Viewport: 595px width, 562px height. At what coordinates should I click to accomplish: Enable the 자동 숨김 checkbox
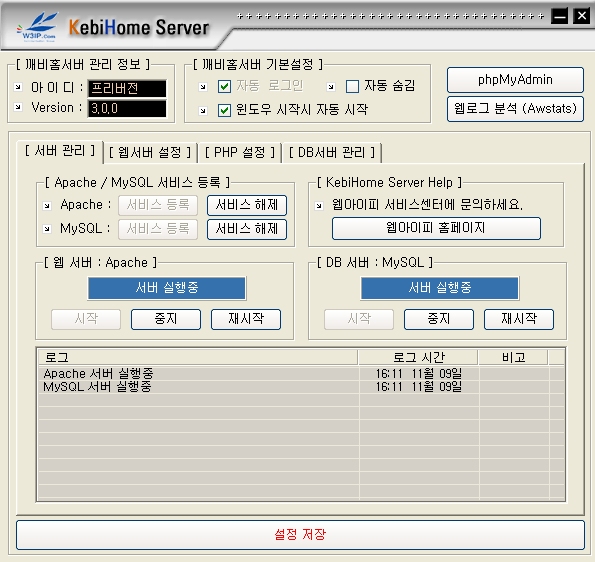point(352,87)
